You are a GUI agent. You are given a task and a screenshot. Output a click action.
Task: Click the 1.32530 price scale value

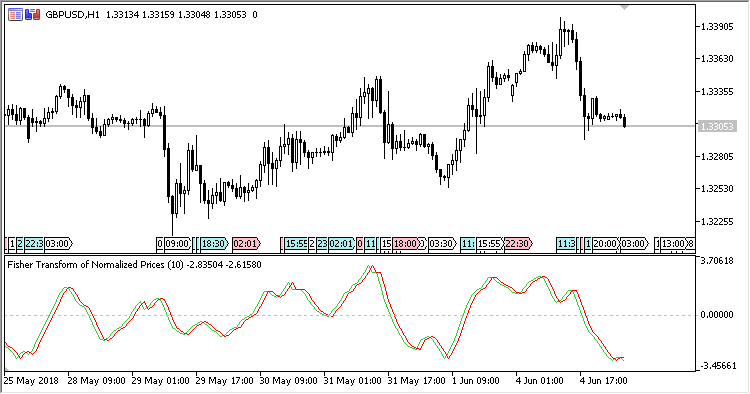point(717,189)
